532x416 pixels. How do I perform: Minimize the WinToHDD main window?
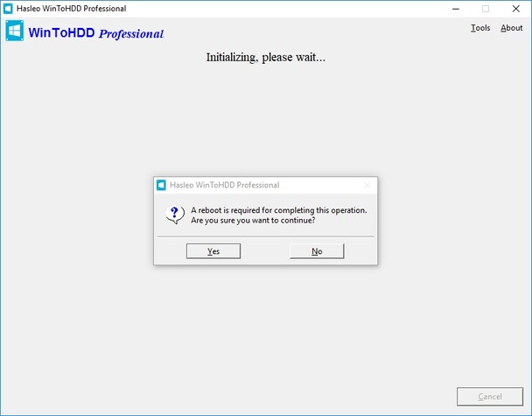tap(456, 9)
